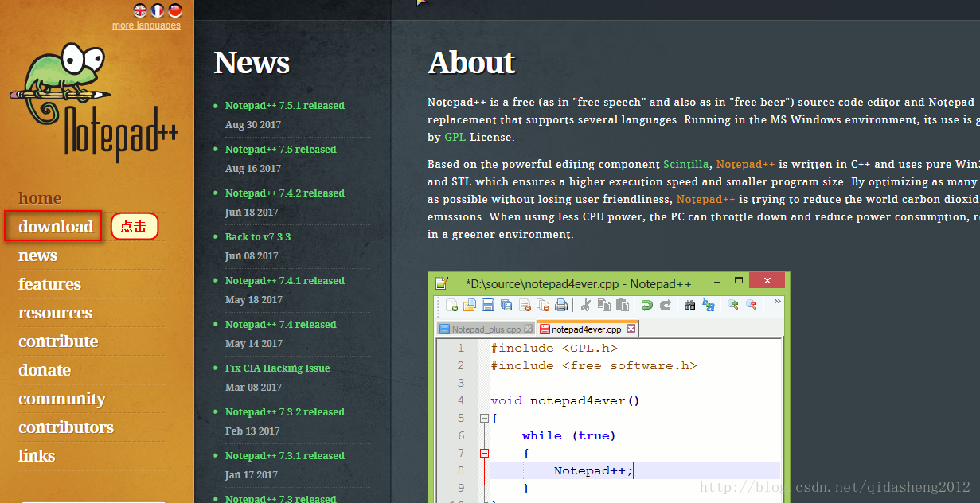Click the About section heading
Viewport: 980px width, 503px height.
(471, 63)
